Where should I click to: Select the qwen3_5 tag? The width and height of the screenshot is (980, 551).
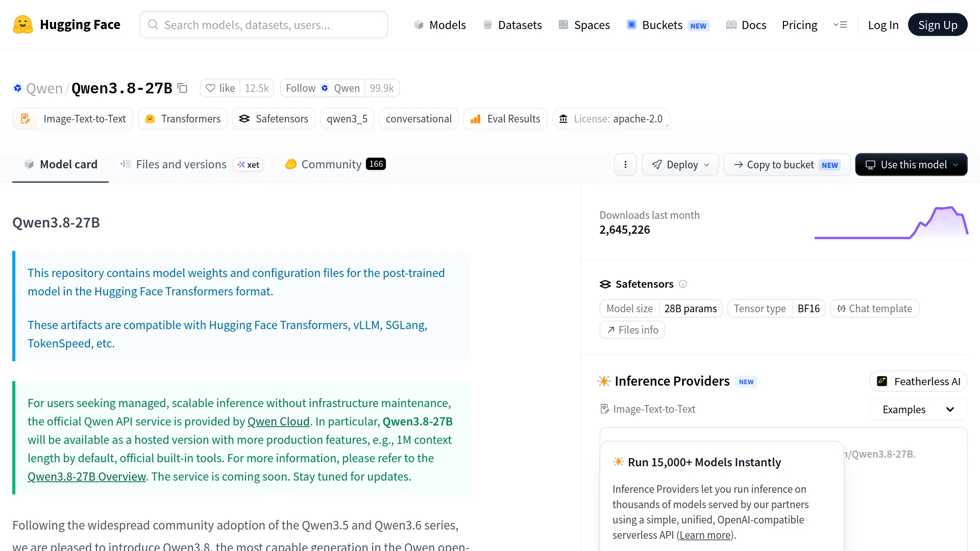click(x=347, y=119)
